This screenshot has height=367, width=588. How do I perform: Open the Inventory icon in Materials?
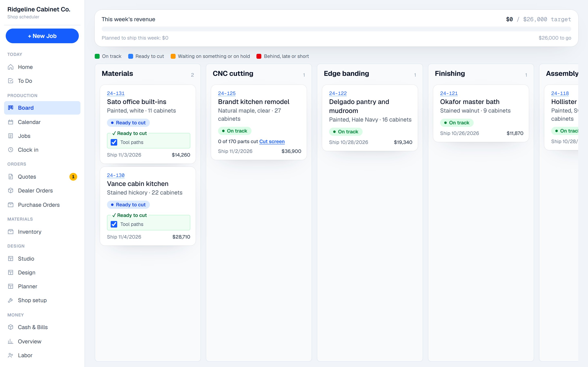point(10,232)
